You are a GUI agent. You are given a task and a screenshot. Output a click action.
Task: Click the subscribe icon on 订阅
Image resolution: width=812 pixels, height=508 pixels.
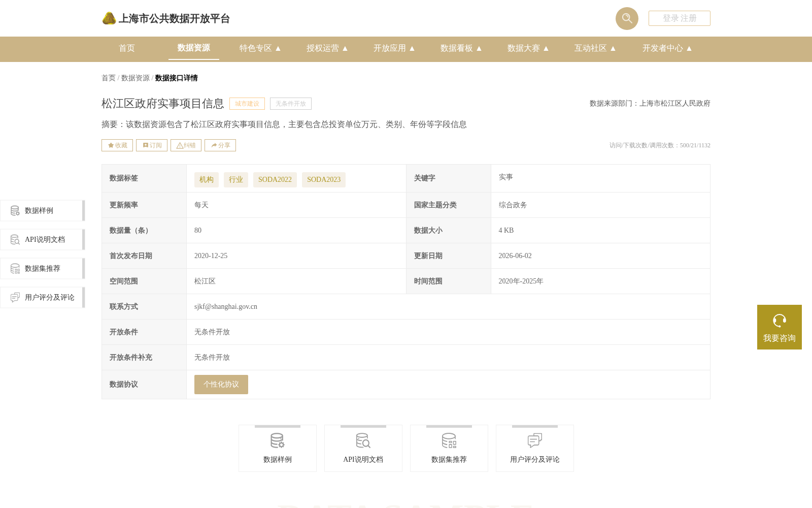[x=146, y=145]
